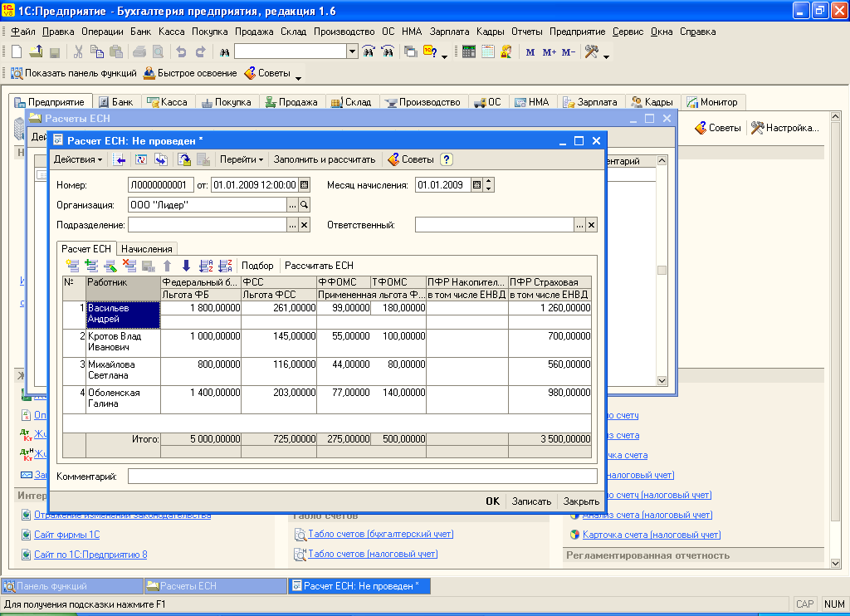Image resolution: width=850 pixels, height=616 pixels.
Task: Move the selected row up with arrow icon
Action: 168,266
